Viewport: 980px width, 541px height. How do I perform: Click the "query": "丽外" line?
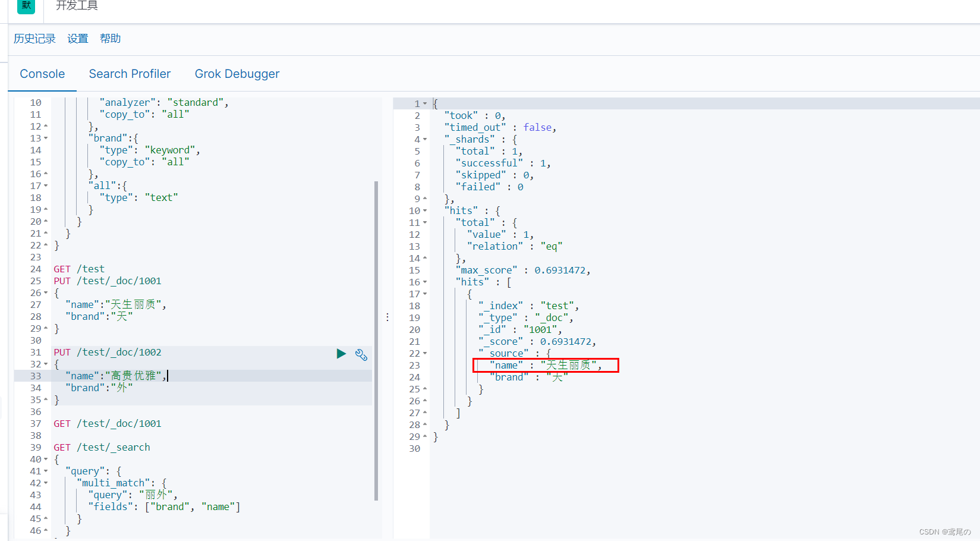[x=133, y=495]
